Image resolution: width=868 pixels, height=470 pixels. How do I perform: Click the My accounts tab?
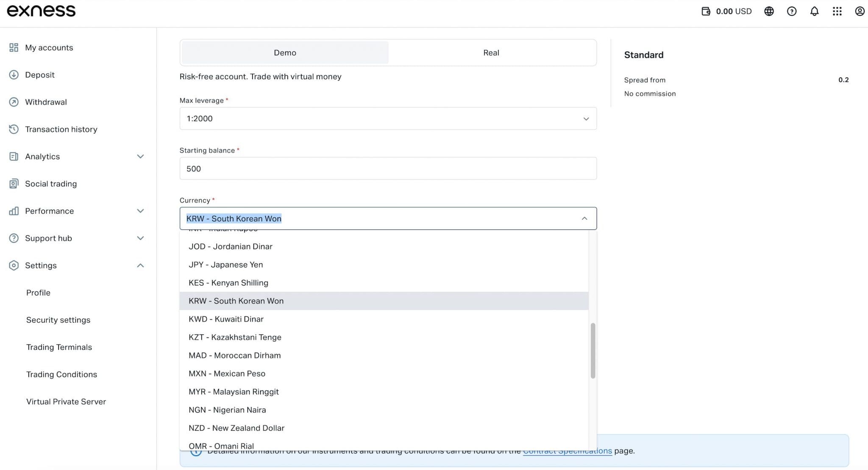49,47
